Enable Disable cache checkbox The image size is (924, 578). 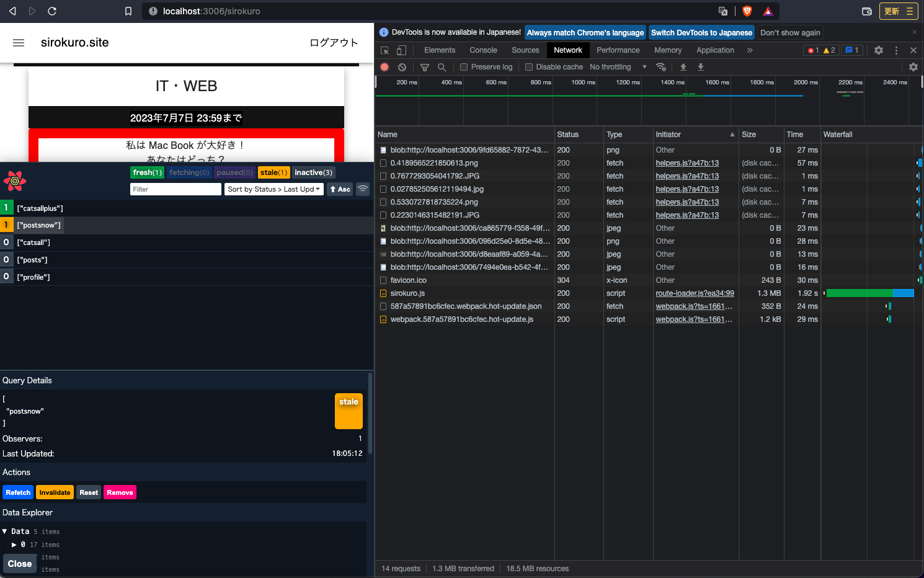(529, 67)
